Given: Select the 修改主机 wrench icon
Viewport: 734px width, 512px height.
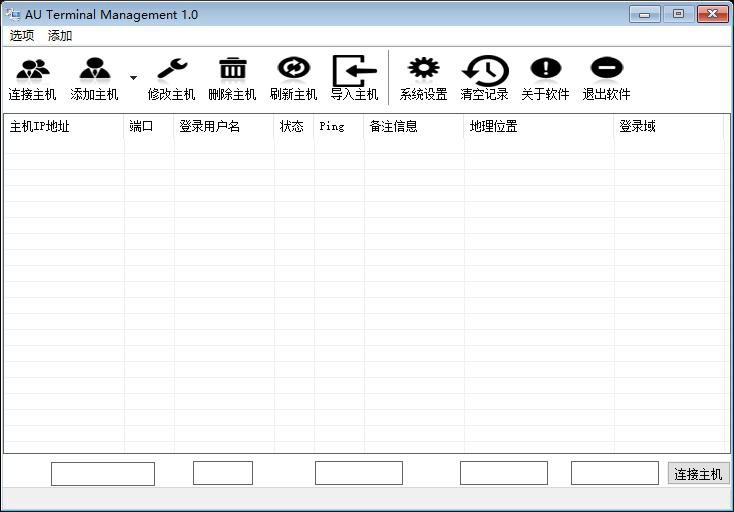Looking at the screenshot, I should (171, 69).
